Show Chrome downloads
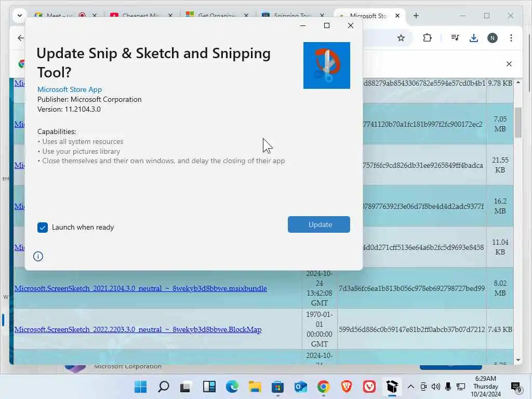 click(x=474, y=37)
